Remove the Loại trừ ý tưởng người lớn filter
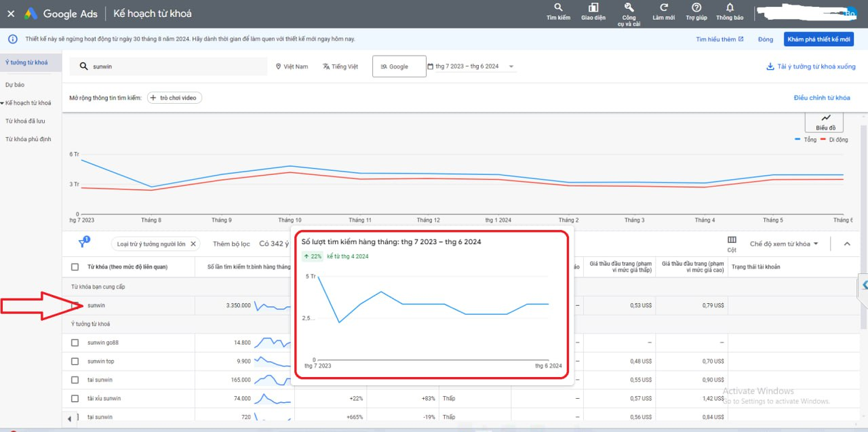The image size is (868, 432). (x=193, y=243)
